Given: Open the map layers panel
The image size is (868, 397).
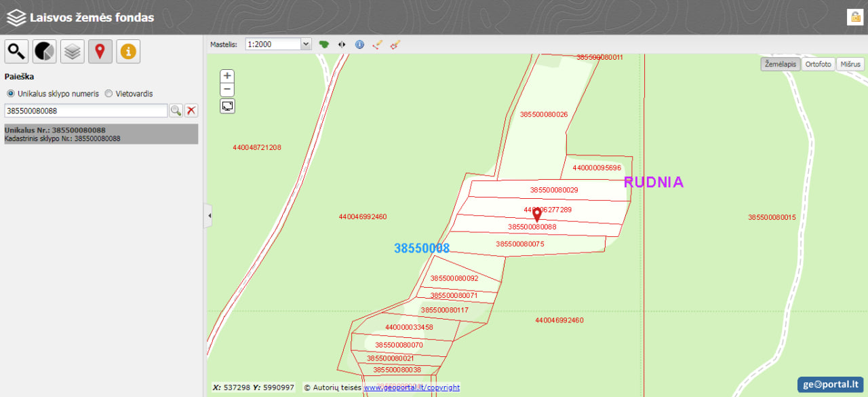Looking at the screenshot, I should click(73, 52).
